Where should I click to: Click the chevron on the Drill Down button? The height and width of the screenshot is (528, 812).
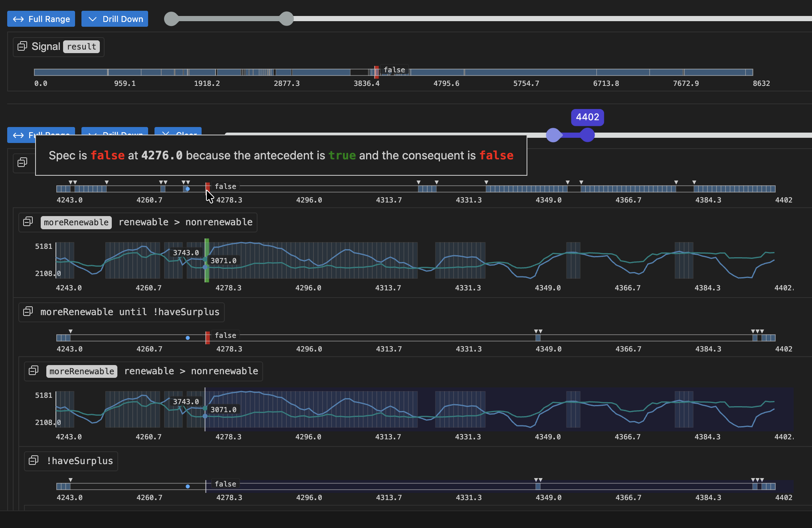click(x=93, y=19)
